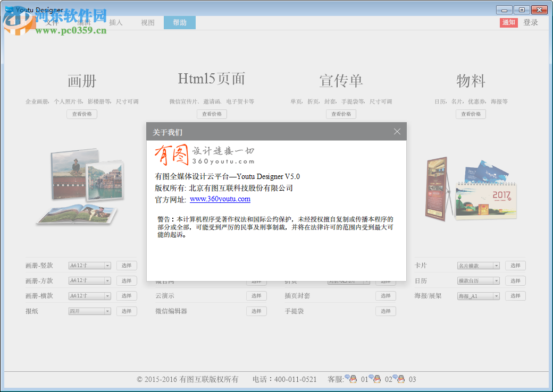Click the 登录 option at top right

point(531,22)
